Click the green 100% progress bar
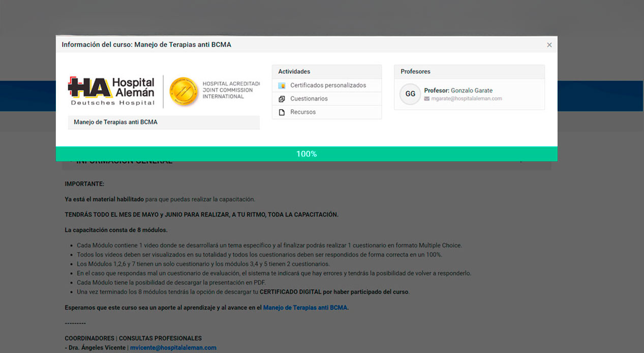The height and width of the screenshot is (353, 644). [x=306, y=153]
